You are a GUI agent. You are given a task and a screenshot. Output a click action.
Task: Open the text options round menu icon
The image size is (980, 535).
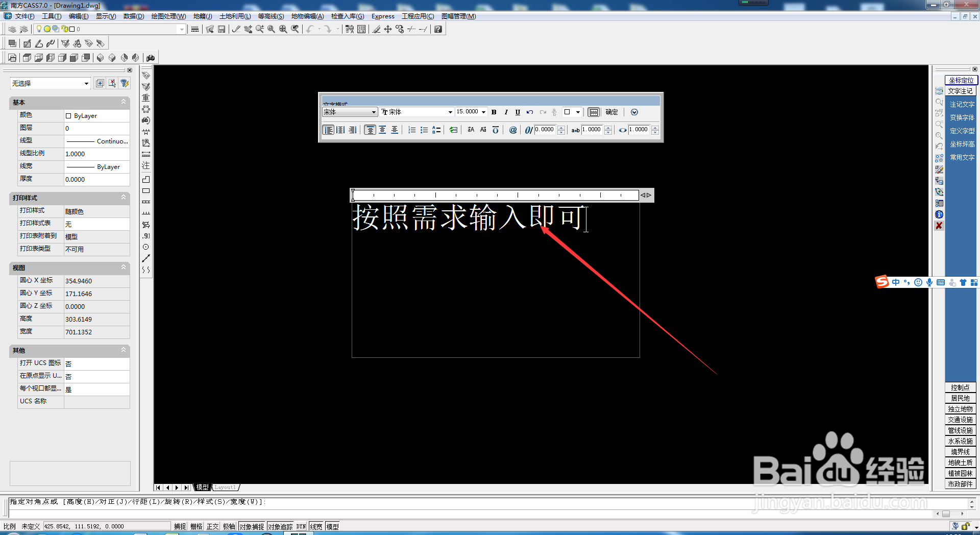point(634,112)
